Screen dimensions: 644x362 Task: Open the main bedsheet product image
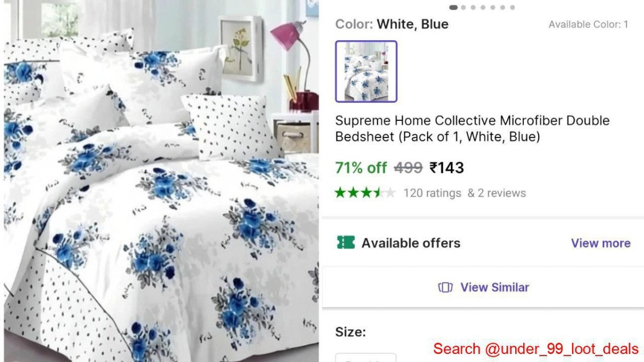pos(161,181)
